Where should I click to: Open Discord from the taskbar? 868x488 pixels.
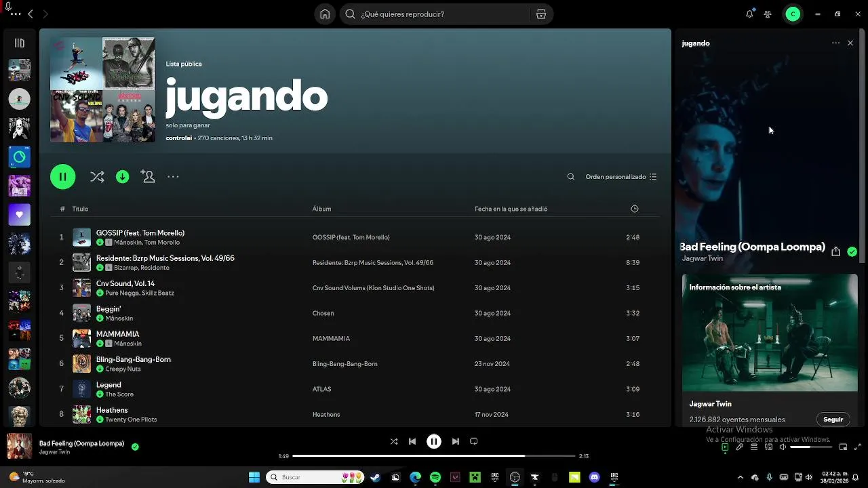[x=595, y=477]
